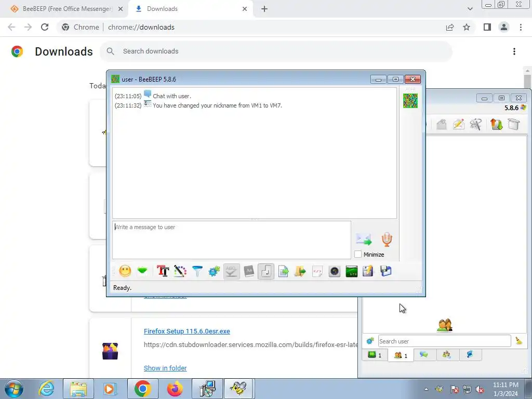532x399 pixels.
Task: Click the user avatar in chat sidebar
Action: tap(410, 101)
